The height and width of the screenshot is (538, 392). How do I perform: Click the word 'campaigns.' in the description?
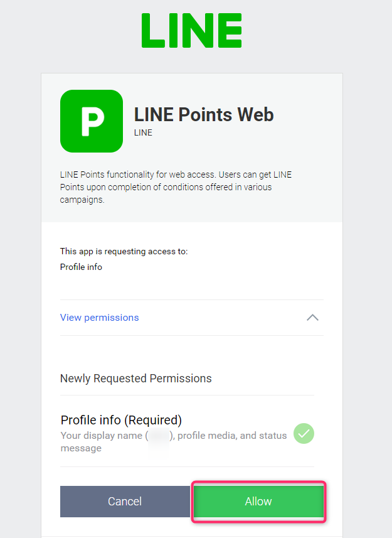click(82, 200)
